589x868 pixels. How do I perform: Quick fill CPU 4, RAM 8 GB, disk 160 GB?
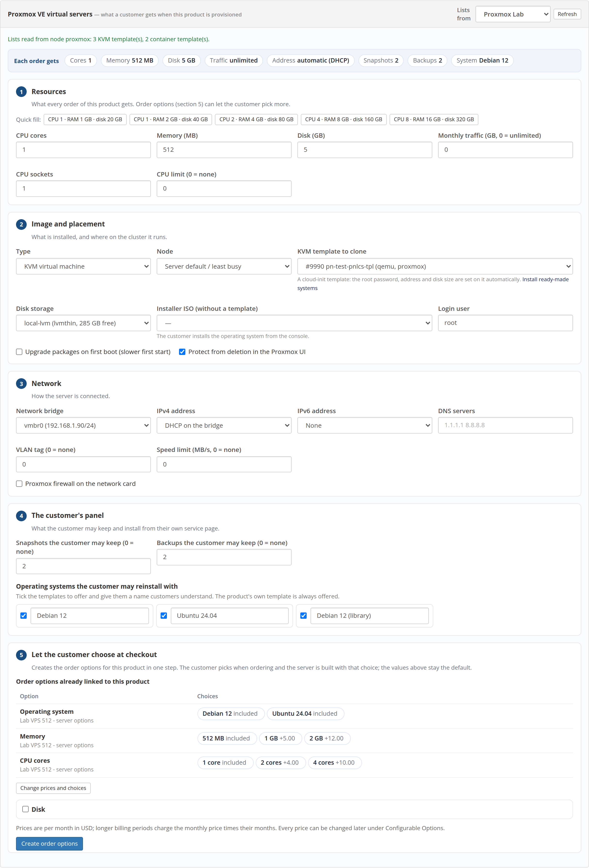click(x=344, y=120)
